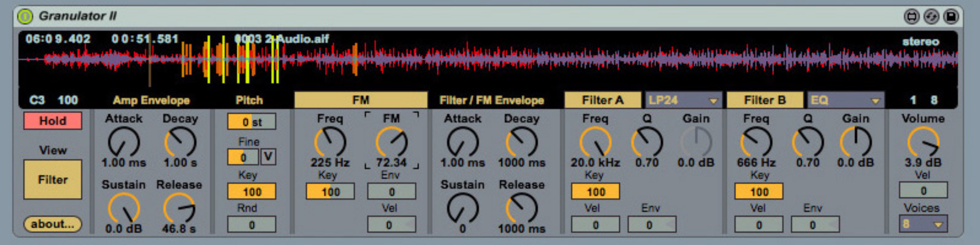The image size is (980, 245).
Task: Toggle the Filter B header tab
Action: (764, 100)
